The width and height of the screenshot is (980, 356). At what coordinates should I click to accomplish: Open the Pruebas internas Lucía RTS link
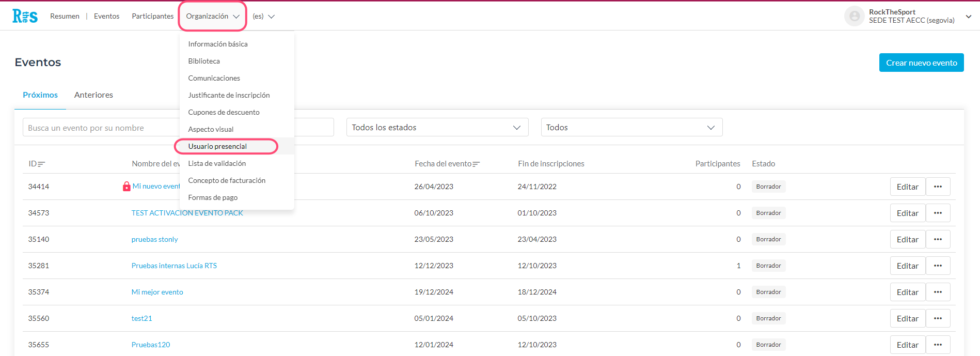point(174,266)
